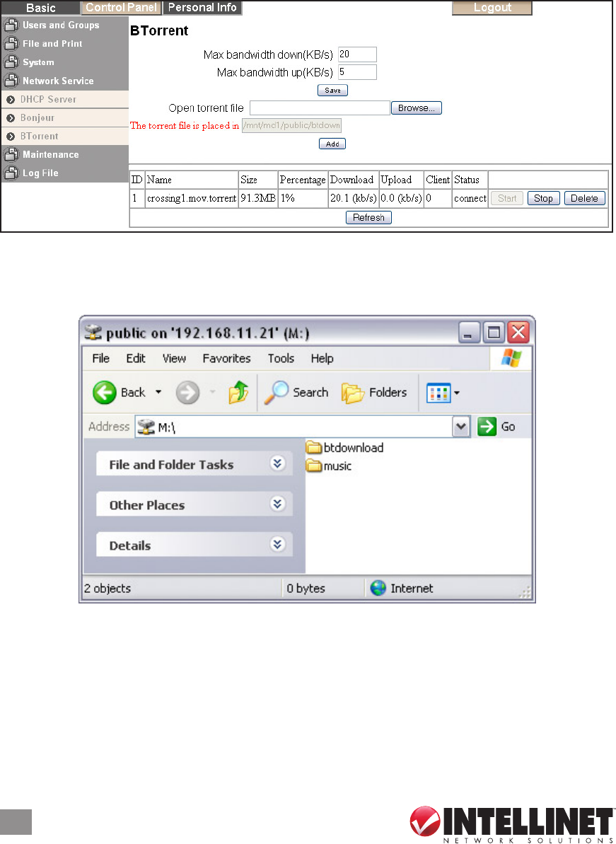Open the File menu
This screenshot has height=844, width=616.
click(100, 359)
